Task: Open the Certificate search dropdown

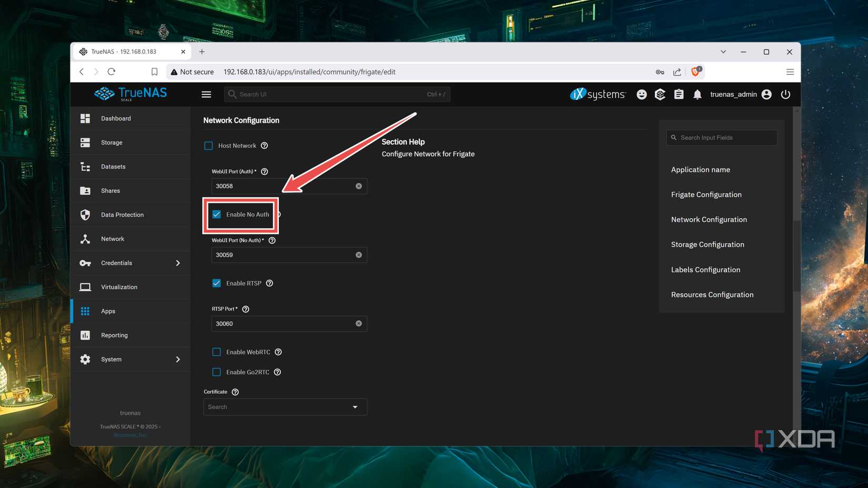Action: 285,407
